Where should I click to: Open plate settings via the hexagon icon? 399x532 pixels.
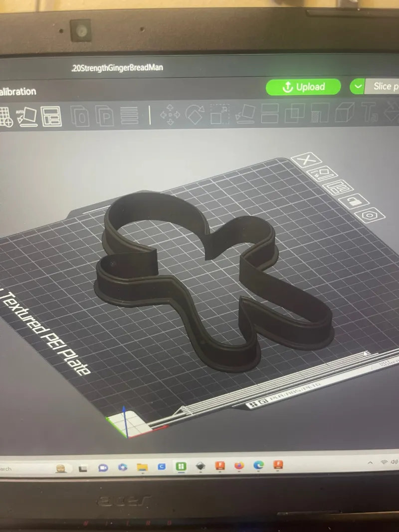click(370, 215)
